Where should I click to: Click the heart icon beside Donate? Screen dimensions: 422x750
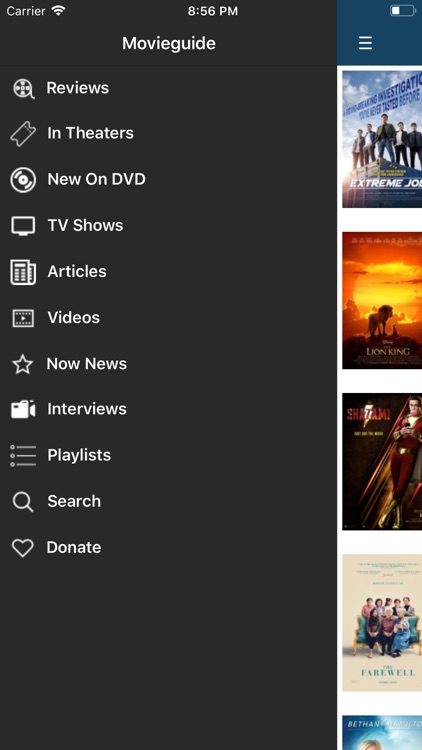[22, 548]
